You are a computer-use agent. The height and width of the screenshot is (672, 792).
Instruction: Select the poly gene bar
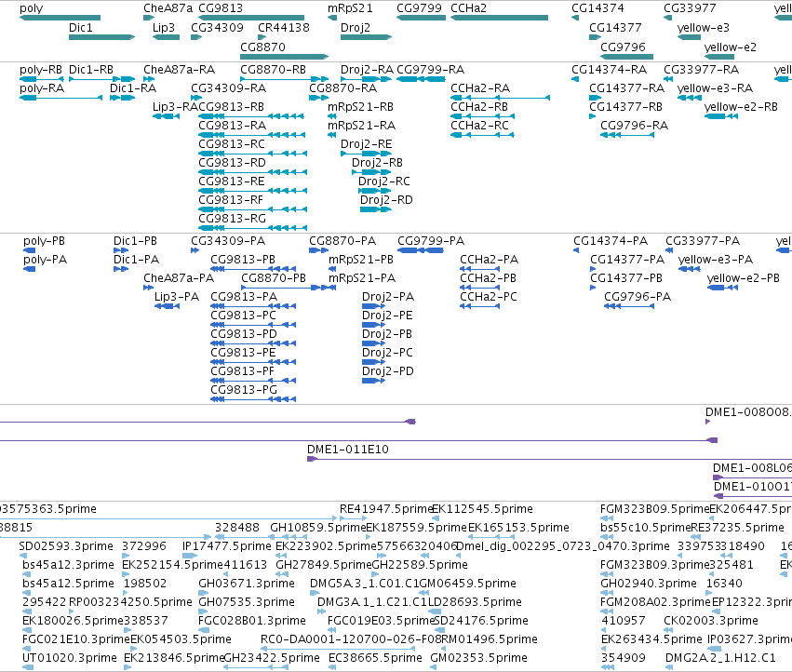[60, 18]
